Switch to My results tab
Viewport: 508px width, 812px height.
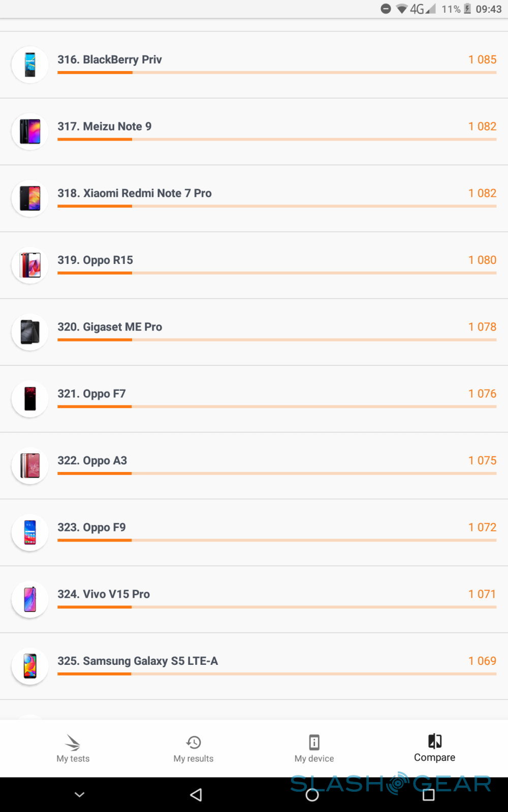point(194,749)
